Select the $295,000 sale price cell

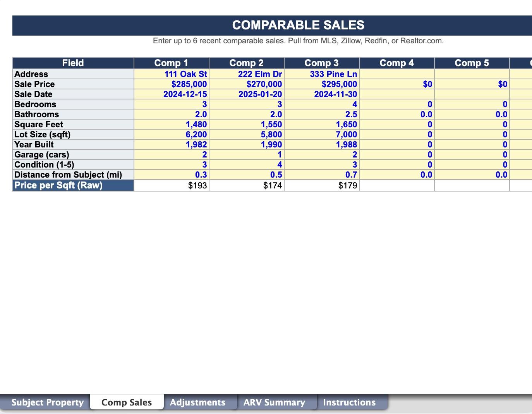coord(322,84)
